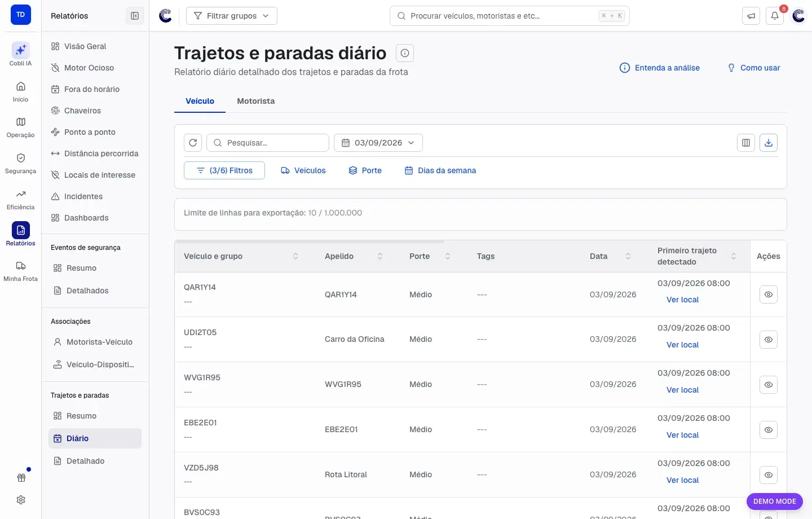
Task: Open Veículo-Dispositivo associations
Action: tap(95, 364)
